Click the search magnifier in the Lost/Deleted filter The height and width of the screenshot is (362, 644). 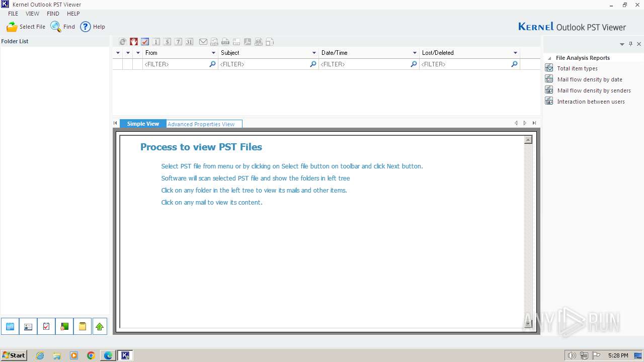point(514,64)
